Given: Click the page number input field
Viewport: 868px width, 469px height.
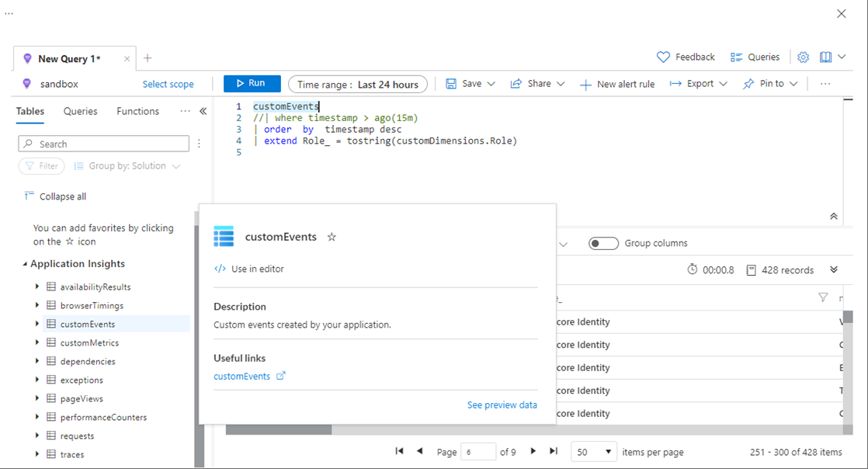Looking at the screenshot, I should click(479, 451).
